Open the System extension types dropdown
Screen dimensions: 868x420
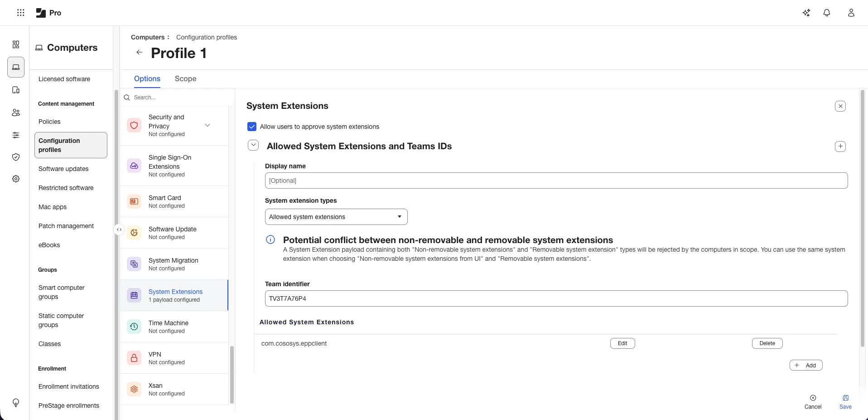[336, 217]
